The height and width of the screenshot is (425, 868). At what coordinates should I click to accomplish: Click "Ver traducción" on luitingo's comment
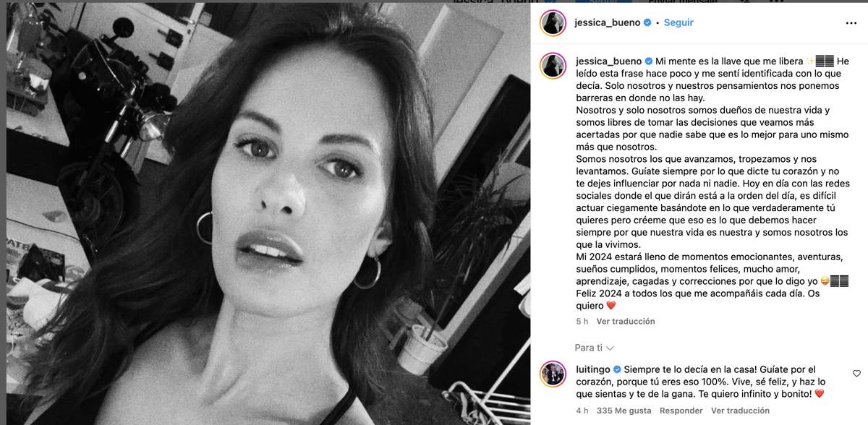(740, 411)
